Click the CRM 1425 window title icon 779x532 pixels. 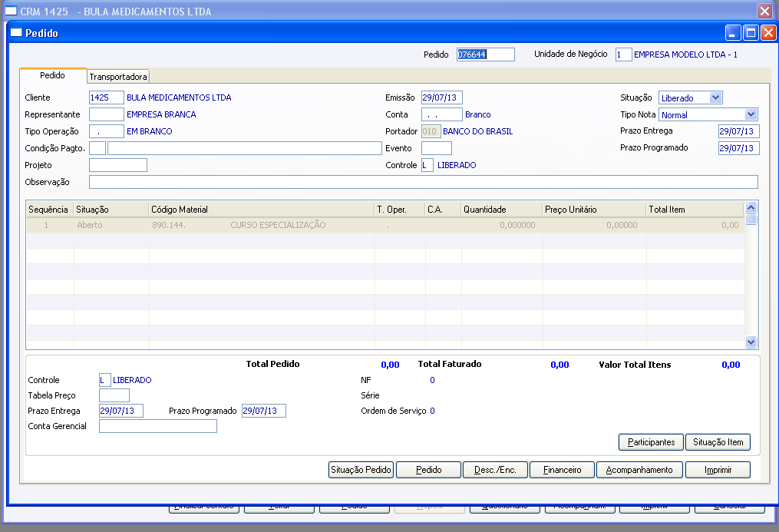click(x=11, y=11)
